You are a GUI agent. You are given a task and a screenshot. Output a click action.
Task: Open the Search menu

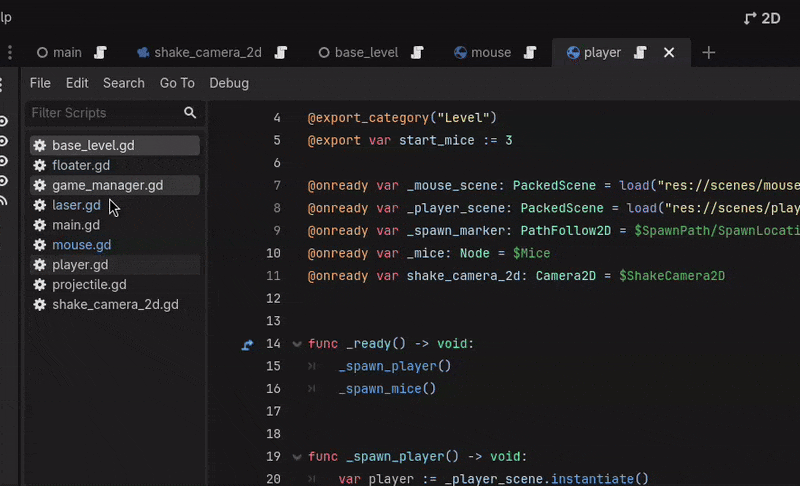click(124, 83)
